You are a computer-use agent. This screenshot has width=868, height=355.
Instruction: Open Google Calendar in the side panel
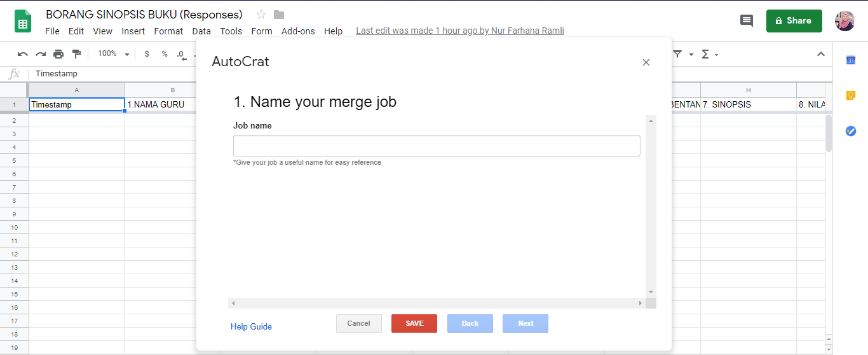point(850,60)
